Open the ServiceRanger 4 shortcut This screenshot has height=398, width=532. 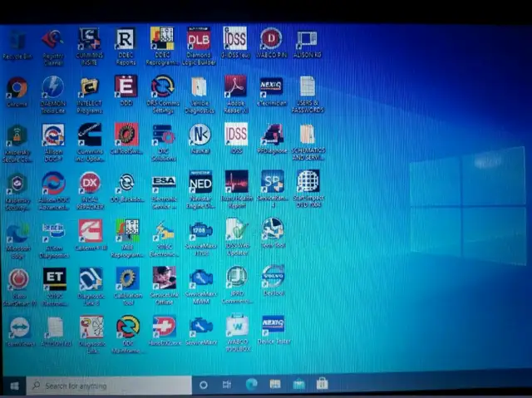273,181
